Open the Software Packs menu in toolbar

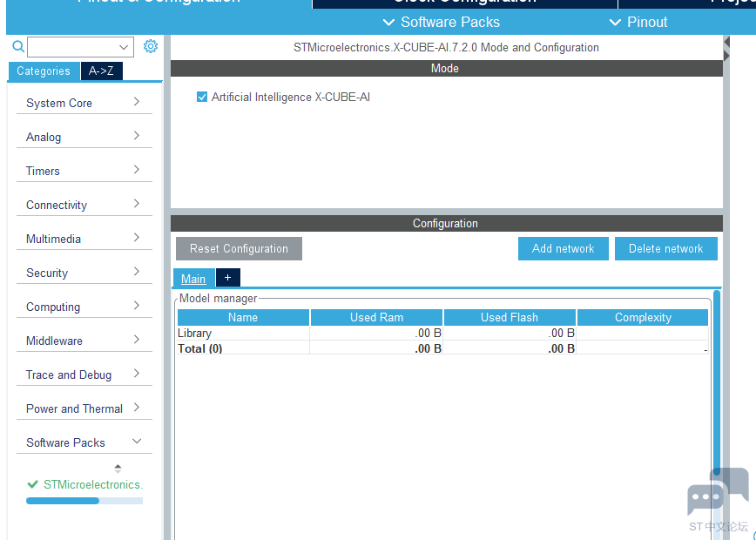point(442,22)
